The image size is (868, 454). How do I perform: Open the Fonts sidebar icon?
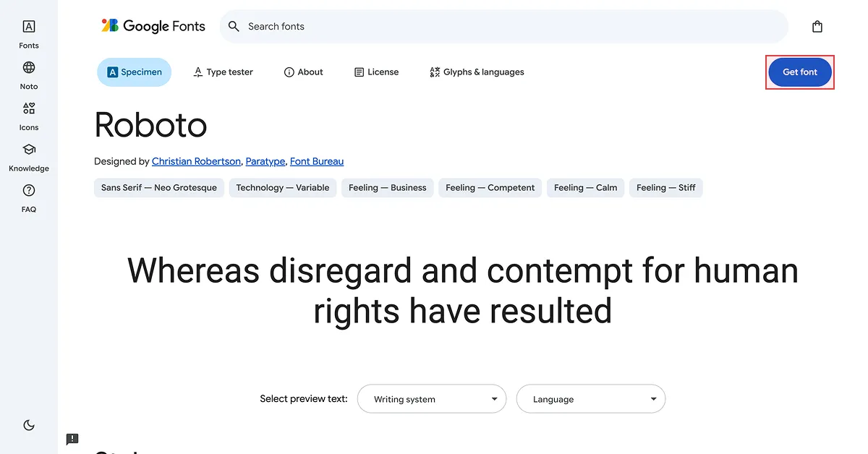[x=29, y=27]
